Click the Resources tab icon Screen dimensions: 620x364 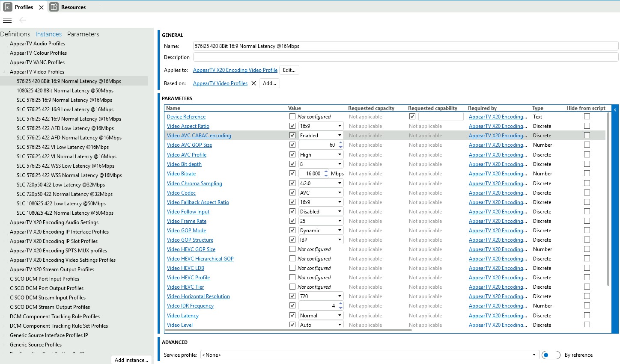[54, 7]
